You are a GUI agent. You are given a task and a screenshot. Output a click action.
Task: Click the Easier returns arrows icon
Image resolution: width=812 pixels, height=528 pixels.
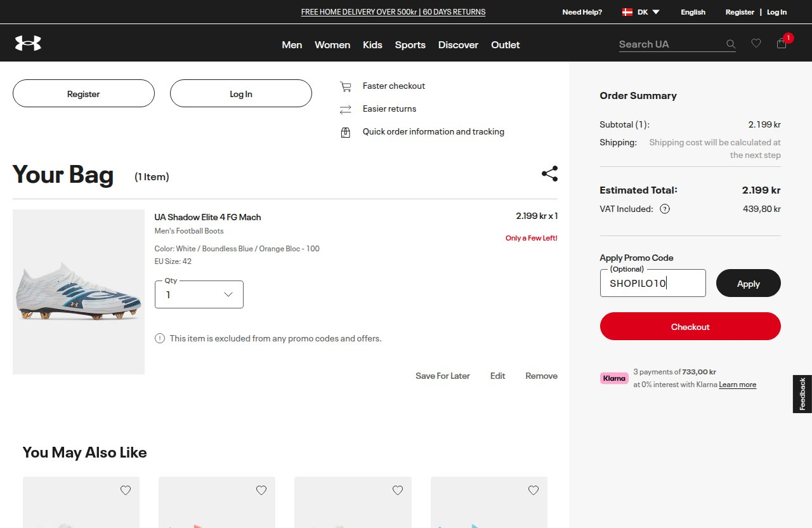point(346,109)
